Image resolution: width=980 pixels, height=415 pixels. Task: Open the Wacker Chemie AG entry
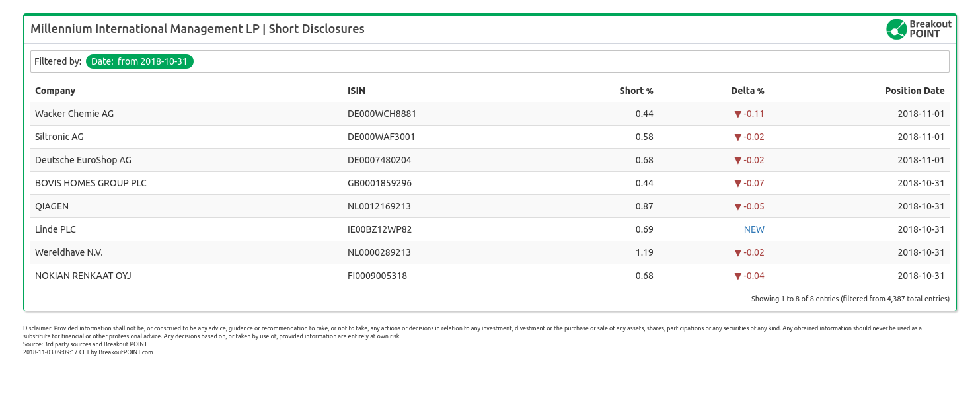point(74,114)
